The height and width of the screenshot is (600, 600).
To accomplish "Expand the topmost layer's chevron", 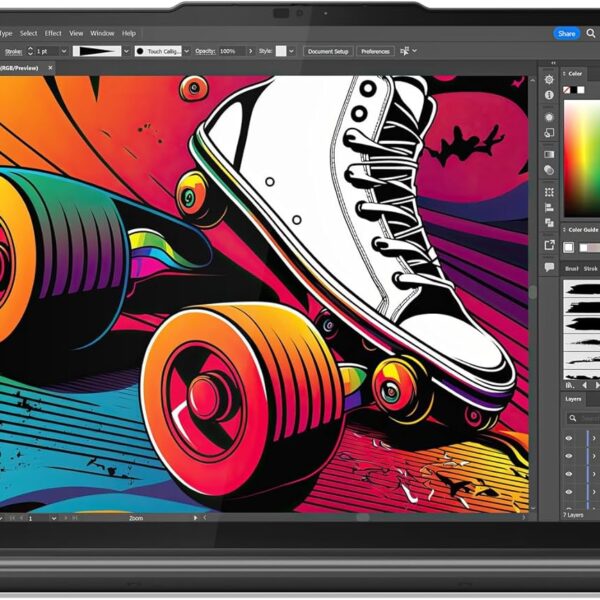I will 594,438.
